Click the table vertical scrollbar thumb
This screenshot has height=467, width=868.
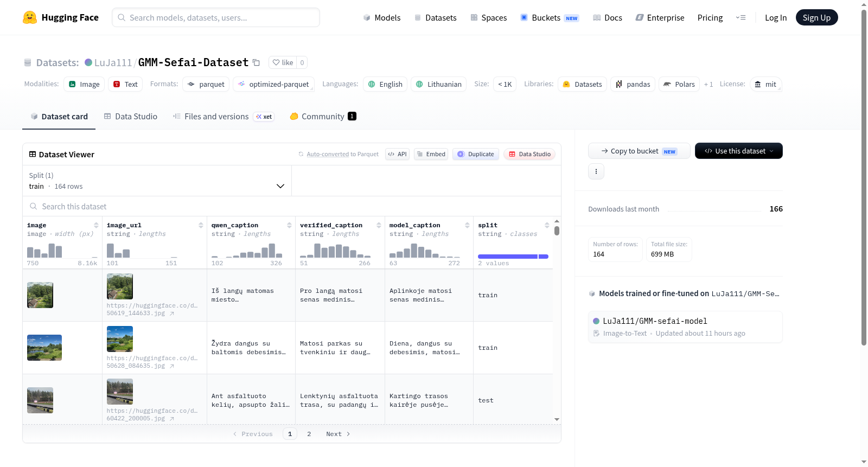click(x=557, y=231)
